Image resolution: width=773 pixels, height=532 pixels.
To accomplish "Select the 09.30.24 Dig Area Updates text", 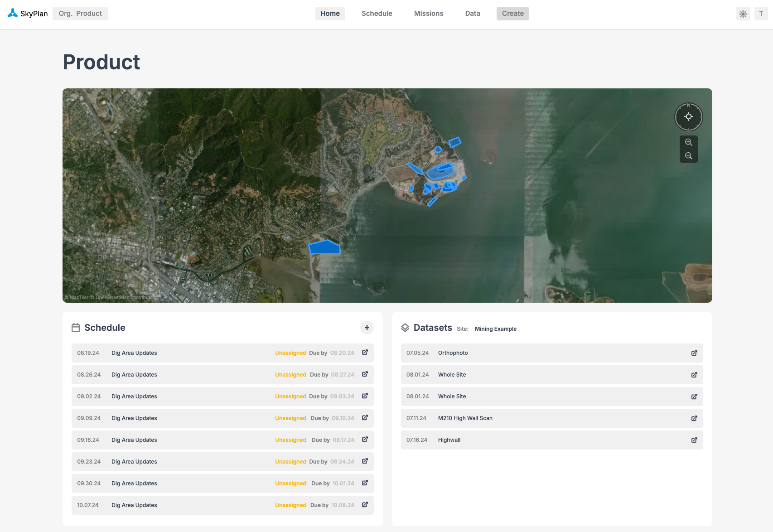I will (134, 484).
